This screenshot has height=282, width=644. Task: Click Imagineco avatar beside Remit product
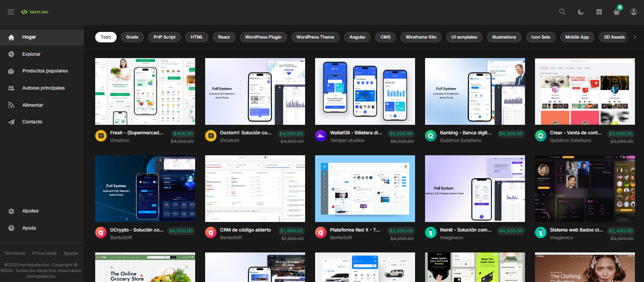(x=431, y=233)
